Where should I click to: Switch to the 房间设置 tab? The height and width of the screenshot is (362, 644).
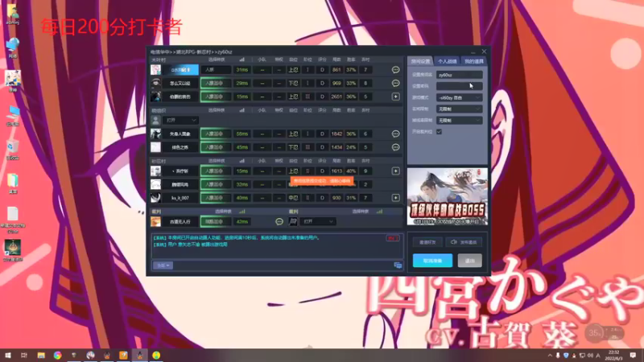click(x=420, y=61)
